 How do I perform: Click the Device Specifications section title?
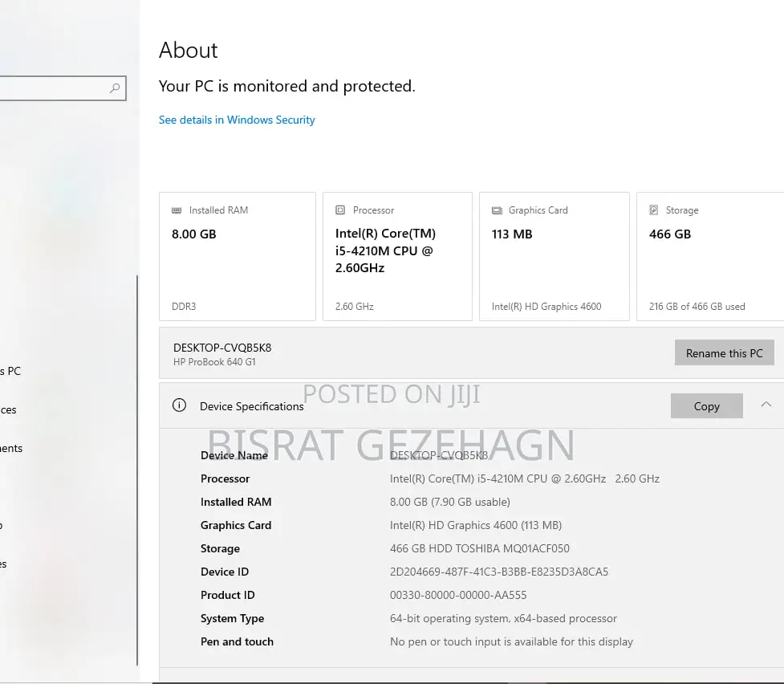[251, 406]
